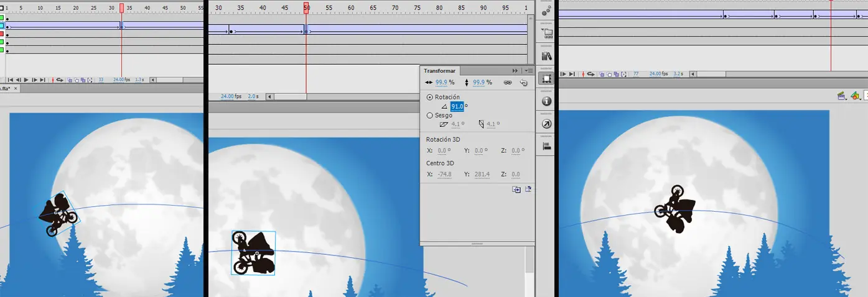Go to first frame in left timeline

tap(11, 80)
